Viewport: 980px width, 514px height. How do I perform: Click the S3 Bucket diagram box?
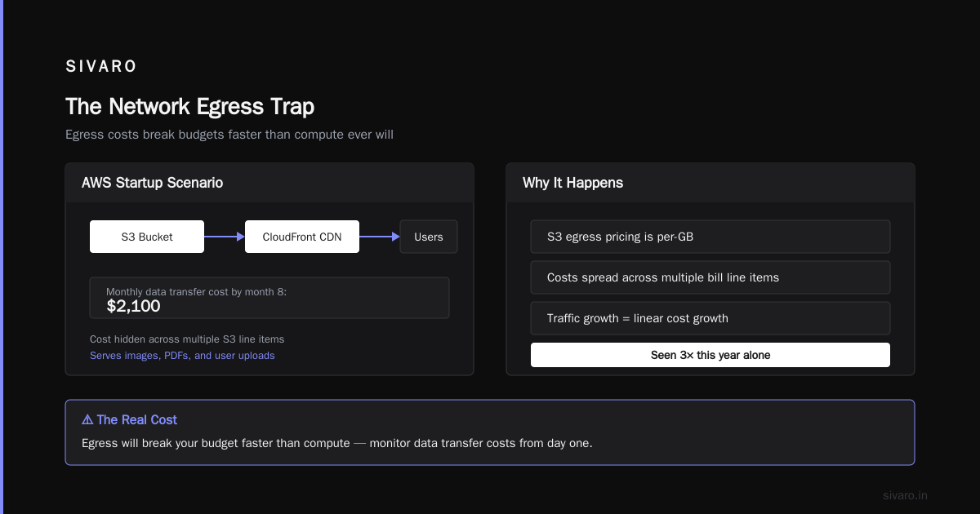147,237
